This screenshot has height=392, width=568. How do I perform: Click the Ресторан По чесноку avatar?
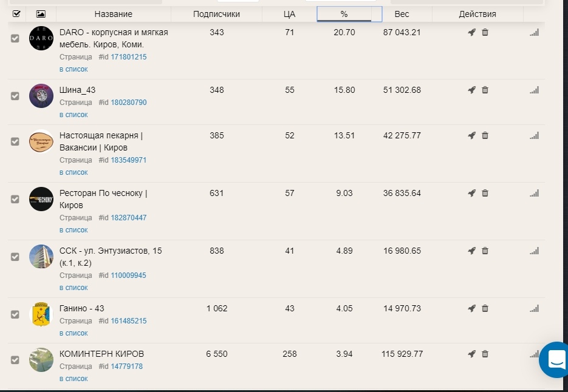41,198
